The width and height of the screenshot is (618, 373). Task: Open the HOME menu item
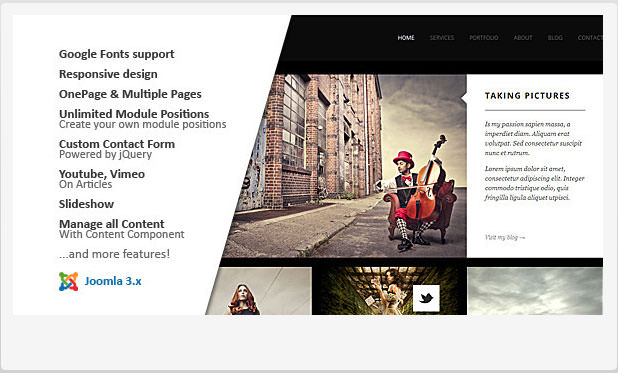tap(406, 38)
